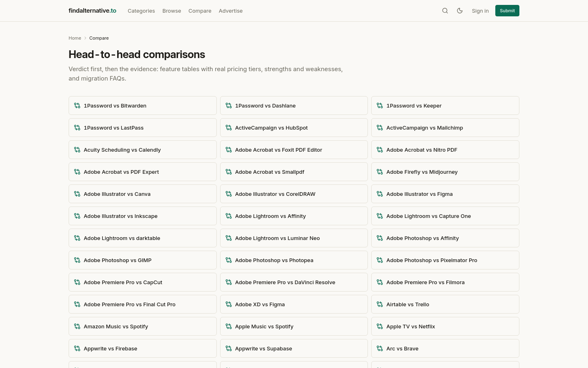The height and width of the screenshot is (368, 588).
Task: Open Adobe Premiere Pro vs Final Cut Pro
Action: point(143,304)
